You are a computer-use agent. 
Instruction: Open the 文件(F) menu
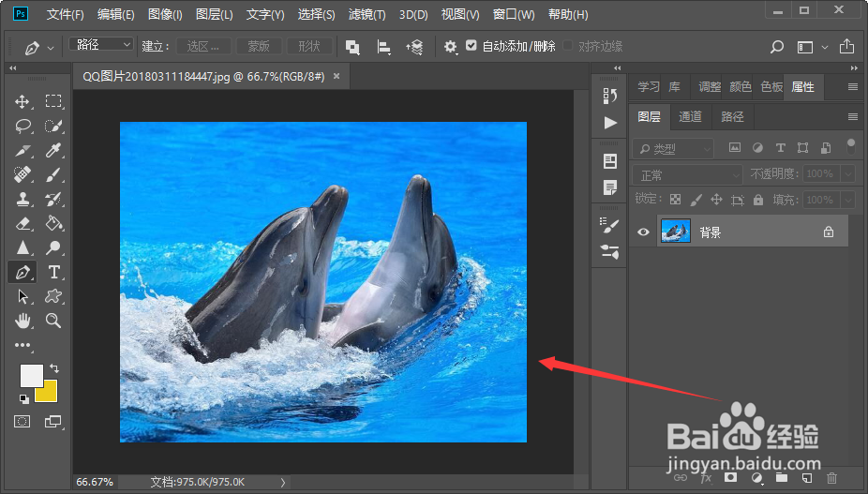click(x=65, y=14)
